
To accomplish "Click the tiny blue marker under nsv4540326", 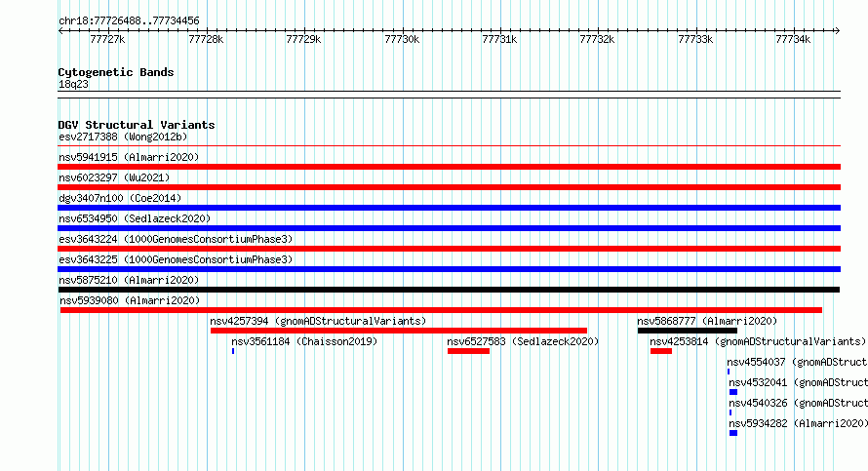I will tap(730, 412).
